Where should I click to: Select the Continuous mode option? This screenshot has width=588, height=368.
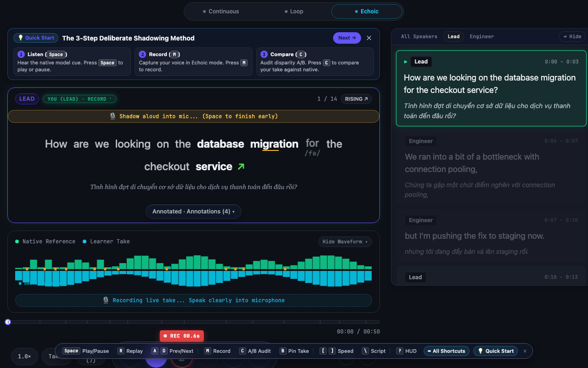click(221, 11)
